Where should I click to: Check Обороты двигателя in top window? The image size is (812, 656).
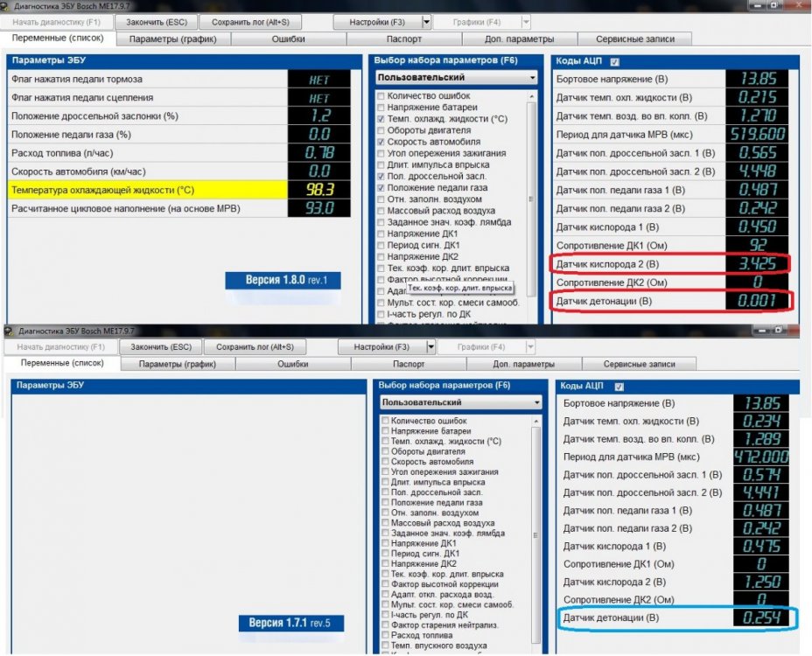(x=381, y=130)
